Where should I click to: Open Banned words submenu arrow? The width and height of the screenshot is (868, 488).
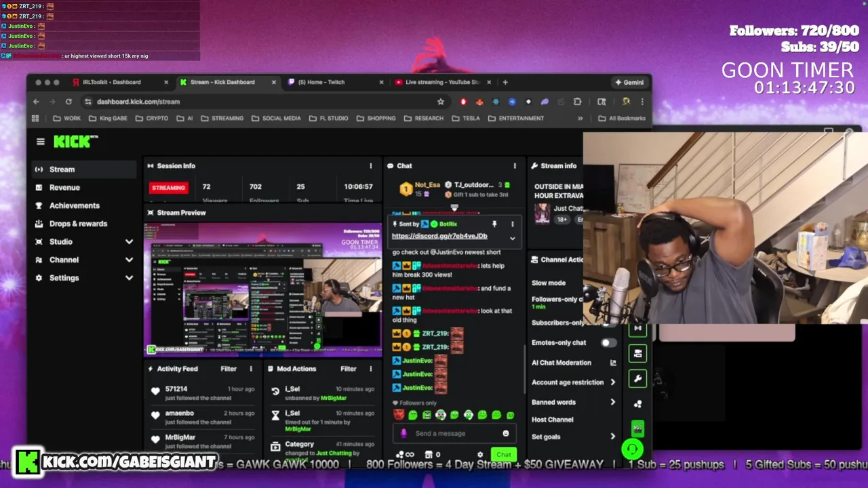click(x=612, y=402)
